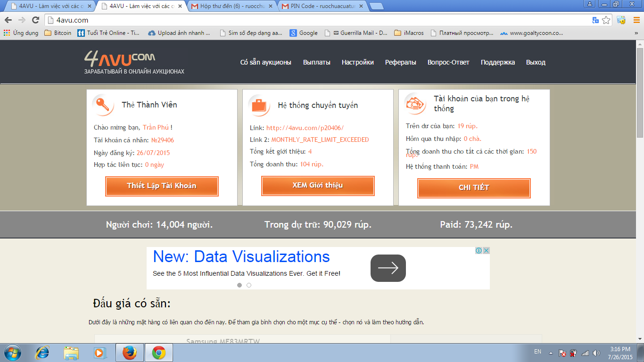Screen dimensions: 644x362
Task: Click the Chrome icon in taskbar
Action: pos(158,353)
